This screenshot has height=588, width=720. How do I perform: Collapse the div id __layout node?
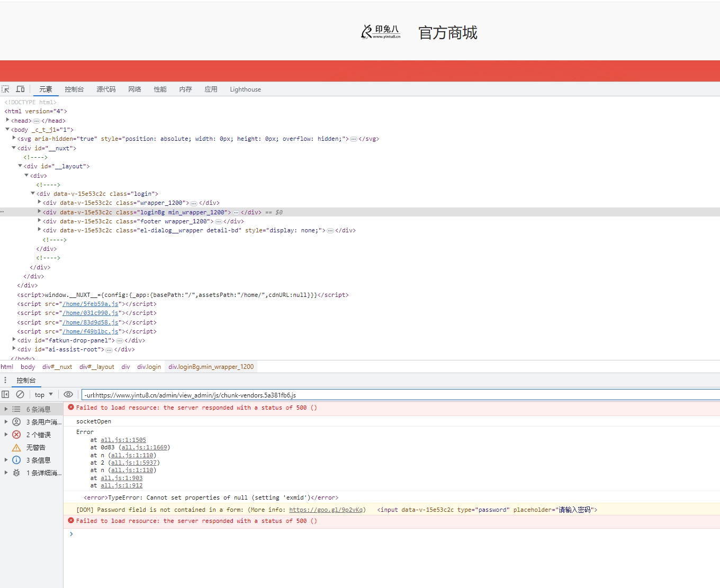tap(20, 166)
